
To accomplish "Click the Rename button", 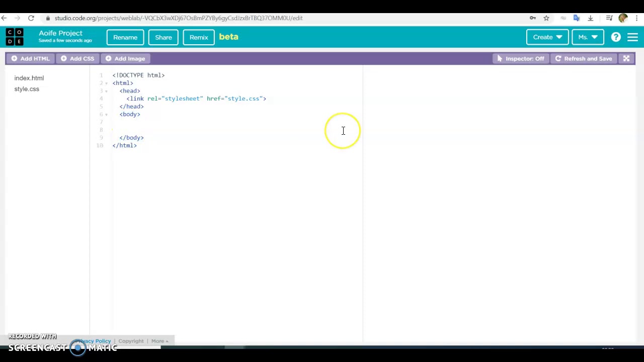I will point(125,37).
